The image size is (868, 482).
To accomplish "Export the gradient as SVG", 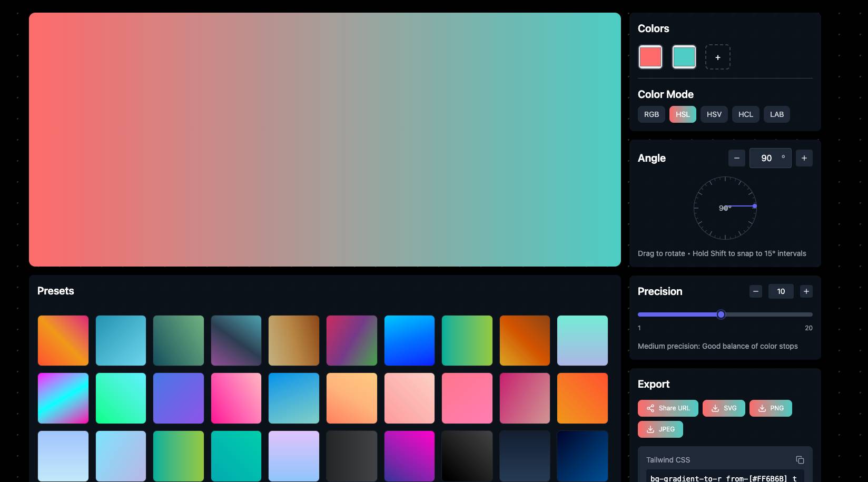I will (724, 408).
